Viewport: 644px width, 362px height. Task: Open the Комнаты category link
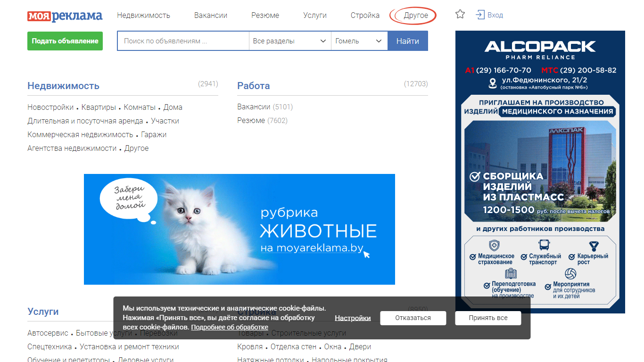140,107
